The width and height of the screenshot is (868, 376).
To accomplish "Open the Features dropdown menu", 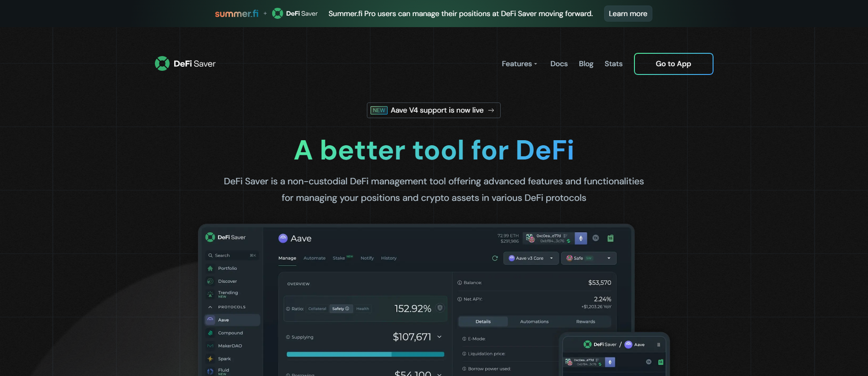I will click(520, 64).
